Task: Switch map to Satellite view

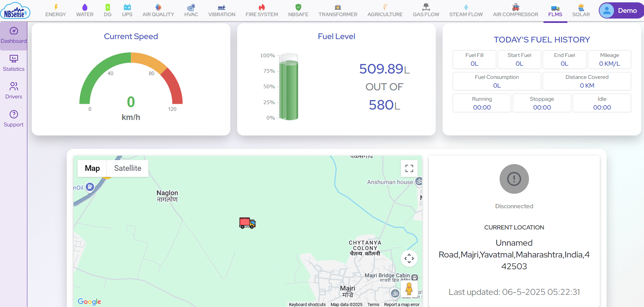Action: point(128,168)
